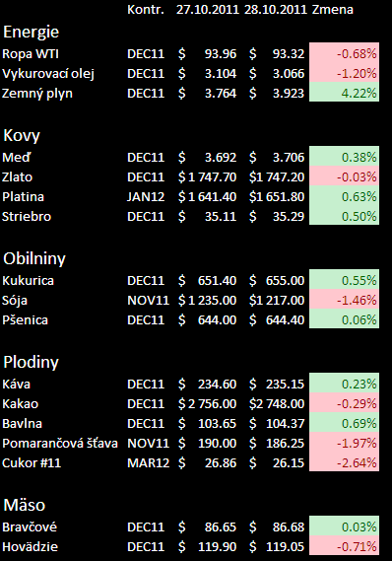This screenshot has height=561, width=392.
Task: Click the Striebro 35.29 price cell
Action: [277, 217]
